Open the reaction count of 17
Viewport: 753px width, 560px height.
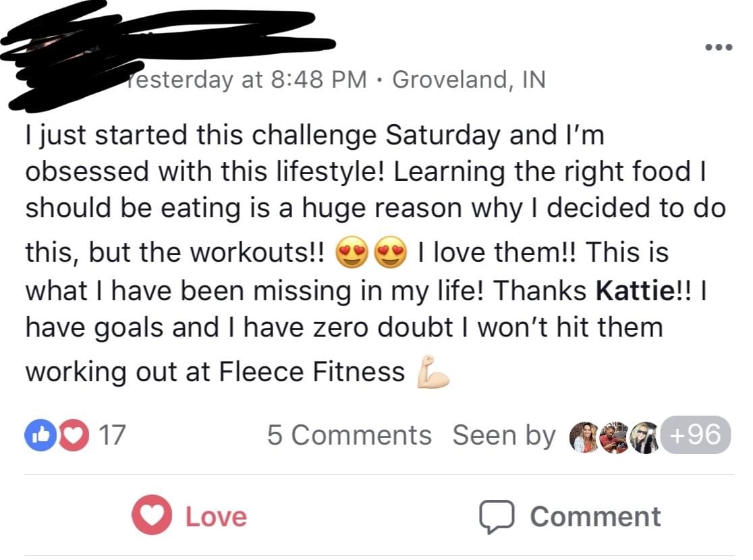[x=113, y=435]
